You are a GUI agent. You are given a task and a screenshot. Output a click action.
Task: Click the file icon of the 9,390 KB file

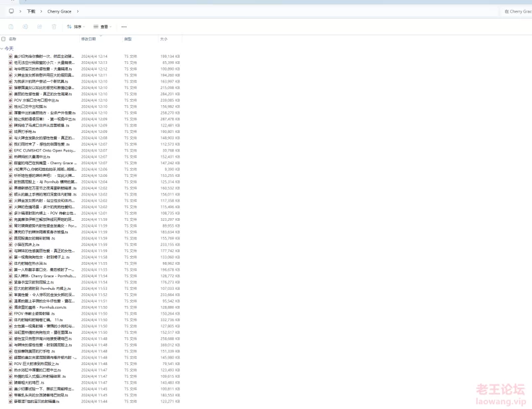[11, 169]
